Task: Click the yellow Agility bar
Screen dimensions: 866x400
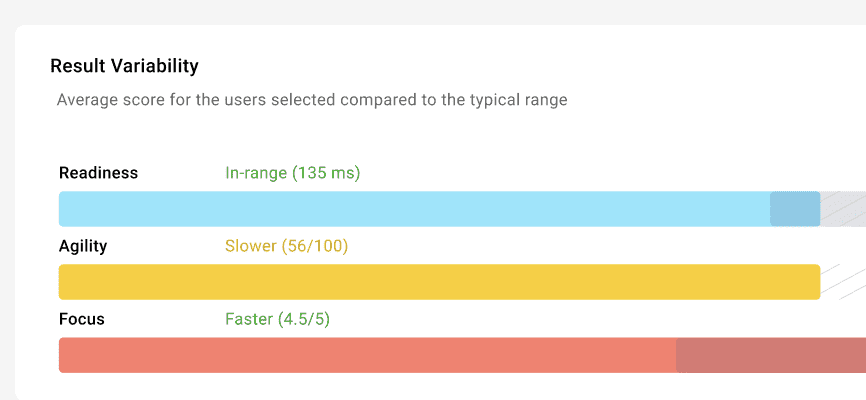Action: click(440, 282)
